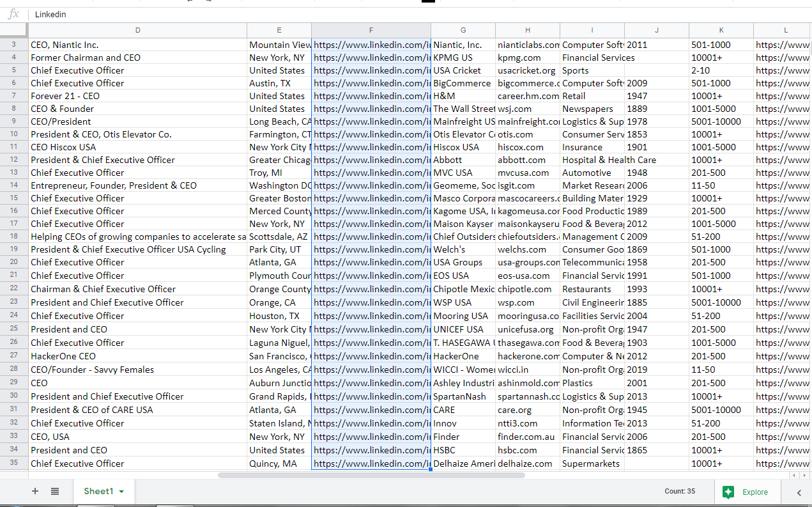This screenshot has width=812, height=507.
Task: Click the Add Sheet plus icon
Action: click(35, 491)
